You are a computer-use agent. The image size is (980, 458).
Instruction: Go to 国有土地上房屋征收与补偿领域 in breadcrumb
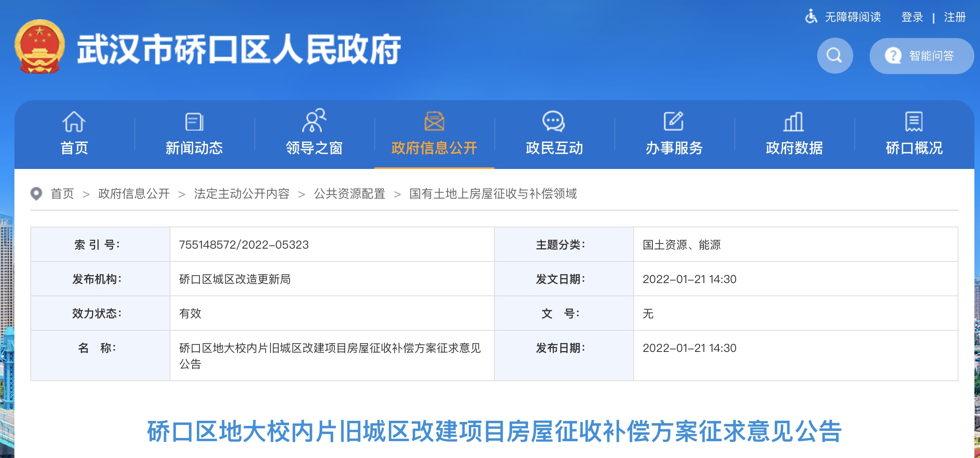[x=493, y=194]
